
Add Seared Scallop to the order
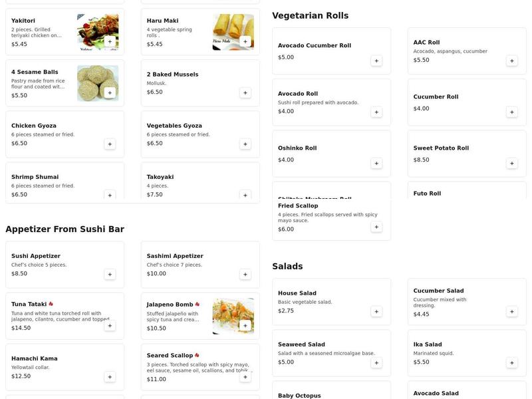pos(245,376)
